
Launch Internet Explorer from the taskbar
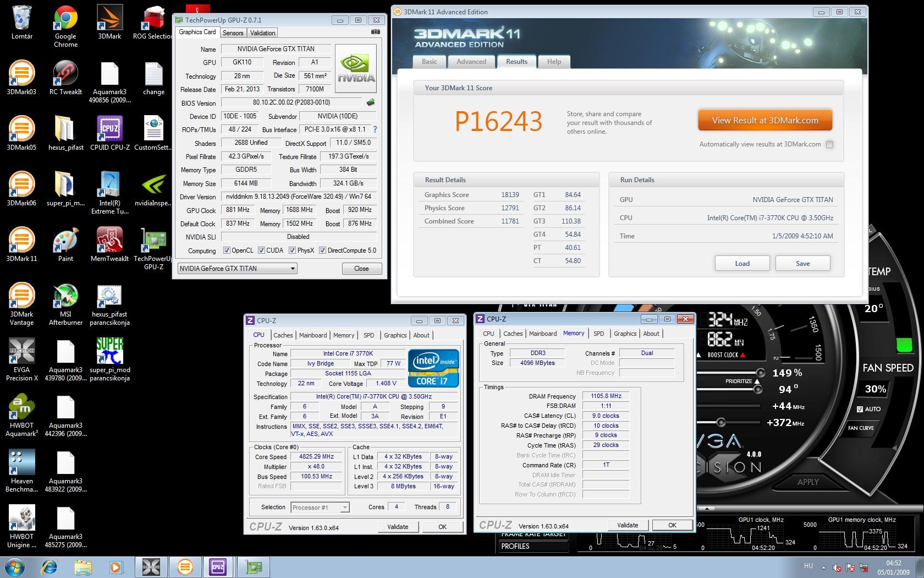pyautogui.click(x=50, y=566)
